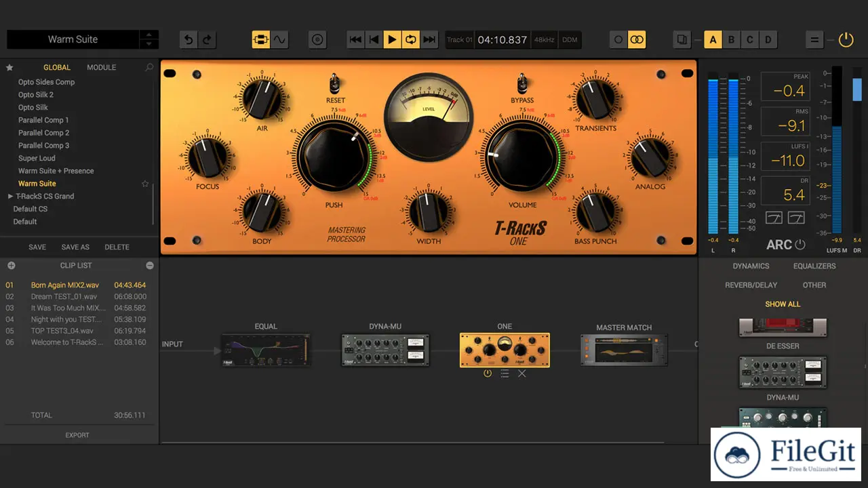The image size is (868, 488).
Task: Step the preset selector arrows
Action: [x=149, y=39]
